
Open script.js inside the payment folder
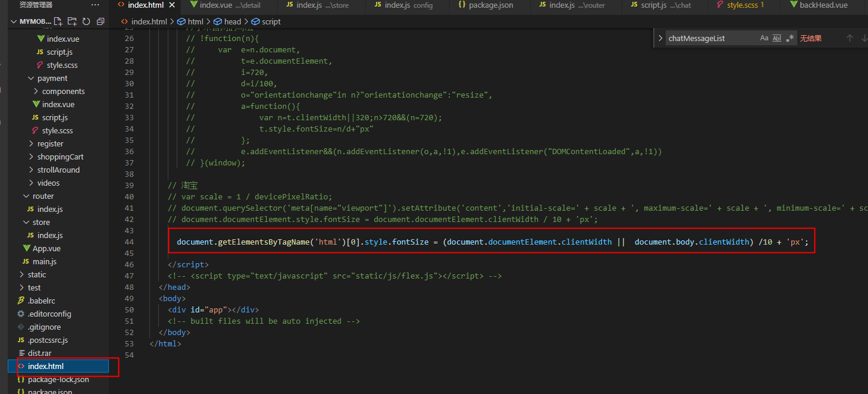point(55,118)
